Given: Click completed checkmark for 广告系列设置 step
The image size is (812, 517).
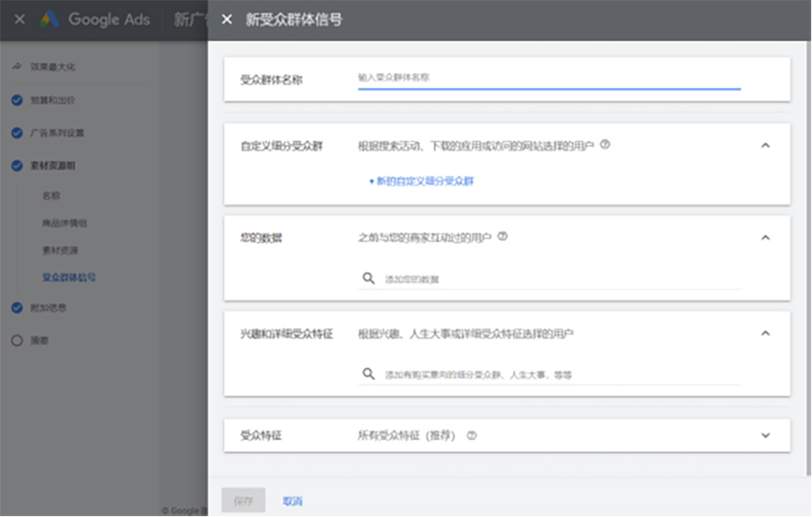Looking at the screenshot, I should (17, 133).
